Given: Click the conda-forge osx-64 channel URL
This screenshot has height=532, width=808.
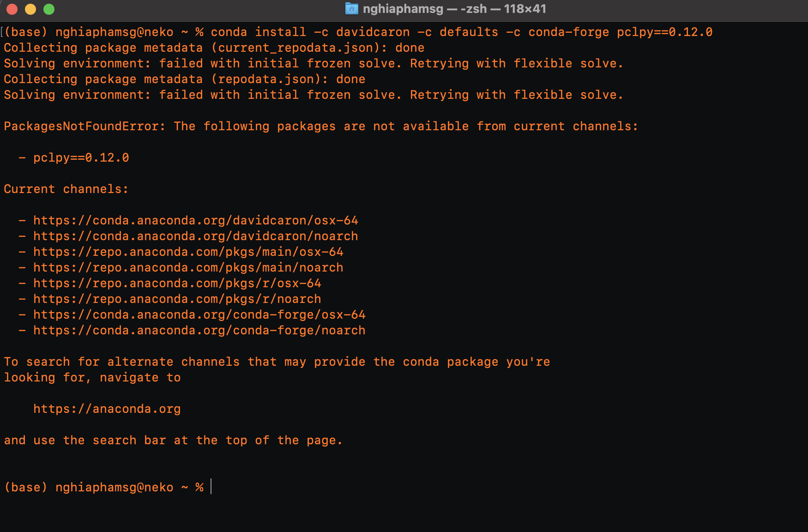Looking at the screenshot, I should pos(199,314).
